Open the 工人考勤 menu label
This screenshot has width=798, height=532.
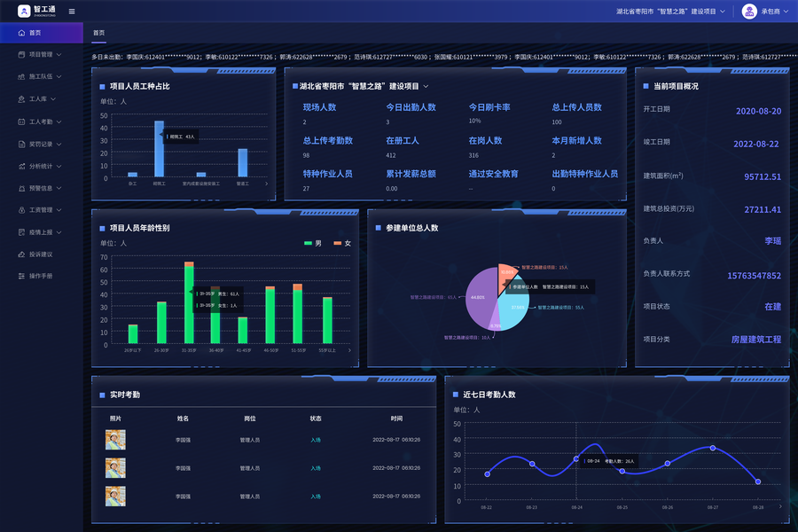pyautogui.click(x=41, y=121)
